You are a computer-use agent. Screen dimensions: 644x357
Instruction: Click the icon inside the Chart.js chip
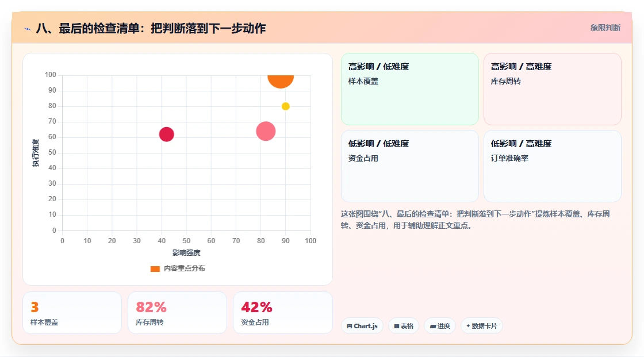pyautogui.click(x=350, y=326)
